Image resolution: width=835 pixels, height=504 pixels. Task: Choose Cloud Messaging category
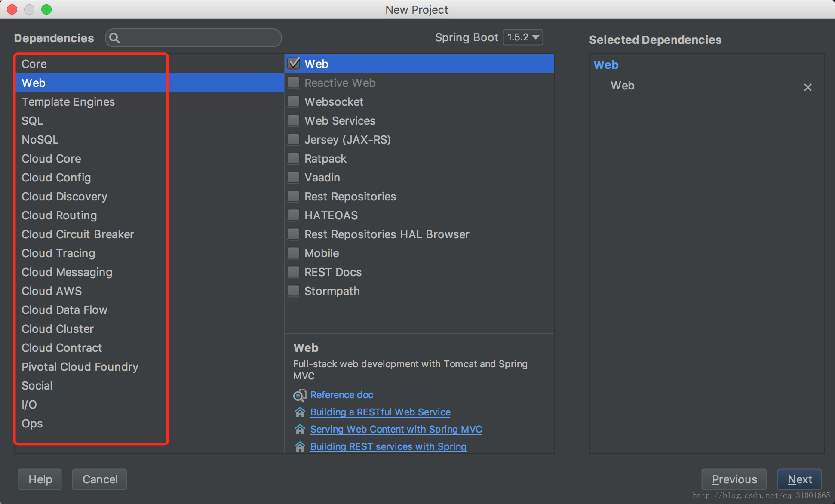149,272
